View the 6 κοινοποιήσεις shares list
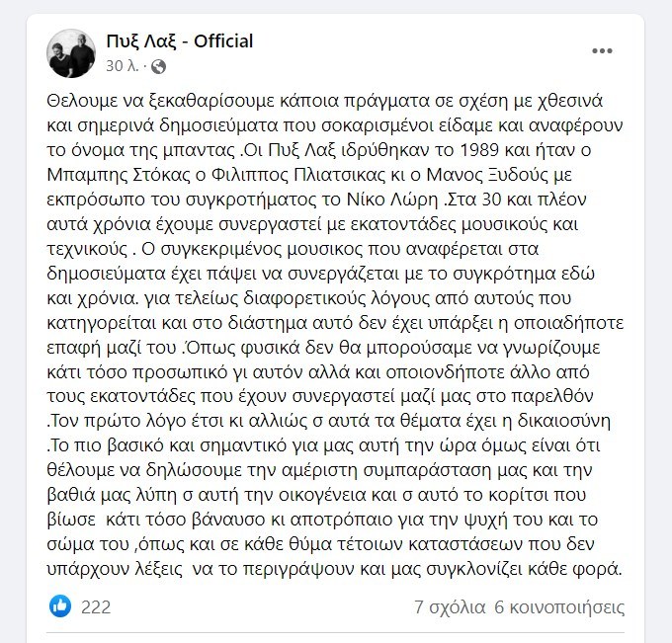This screenshot has height=643, width=672. click(559, 606)
